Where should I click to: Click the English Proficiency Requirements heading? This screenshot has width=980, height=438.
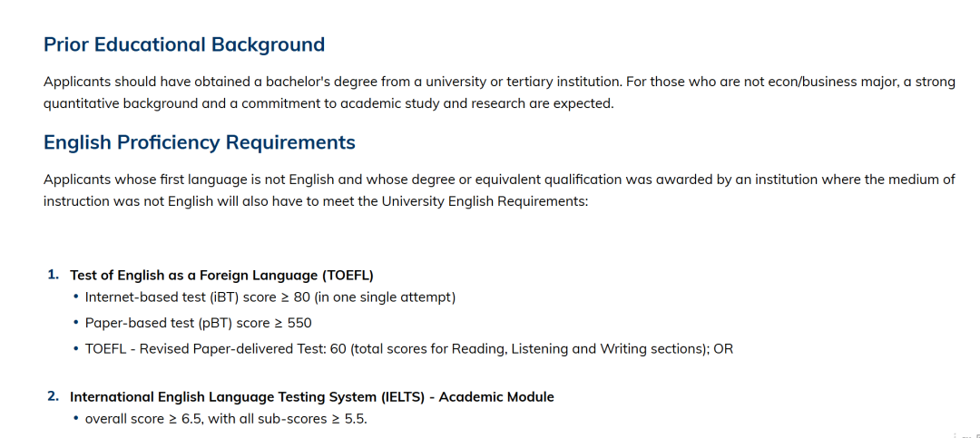tap(200, 142)
